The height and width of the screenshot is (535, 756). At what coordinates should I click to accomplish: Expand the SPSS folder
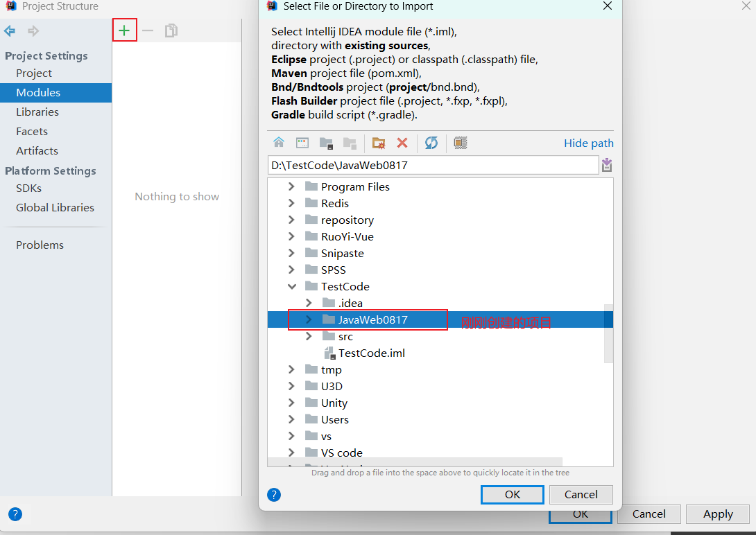(x=291, y=270)
